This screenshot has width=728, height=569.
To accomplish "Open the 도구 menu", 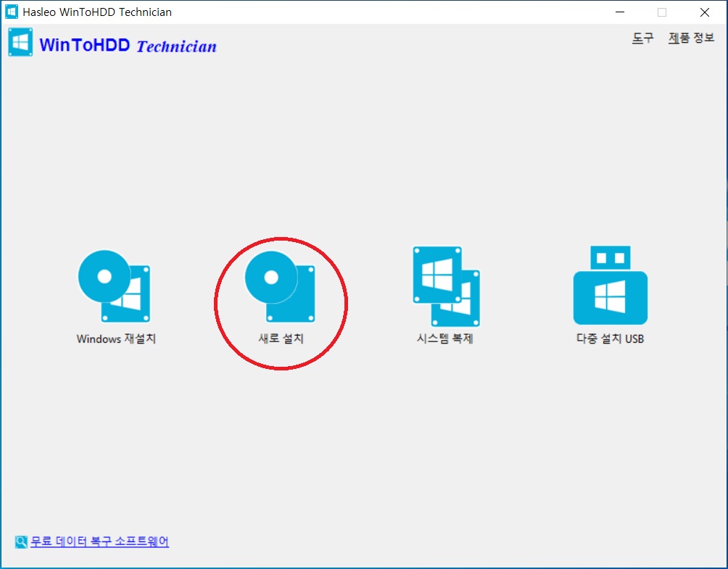I will pyautogui.click(x=642, y=38).
